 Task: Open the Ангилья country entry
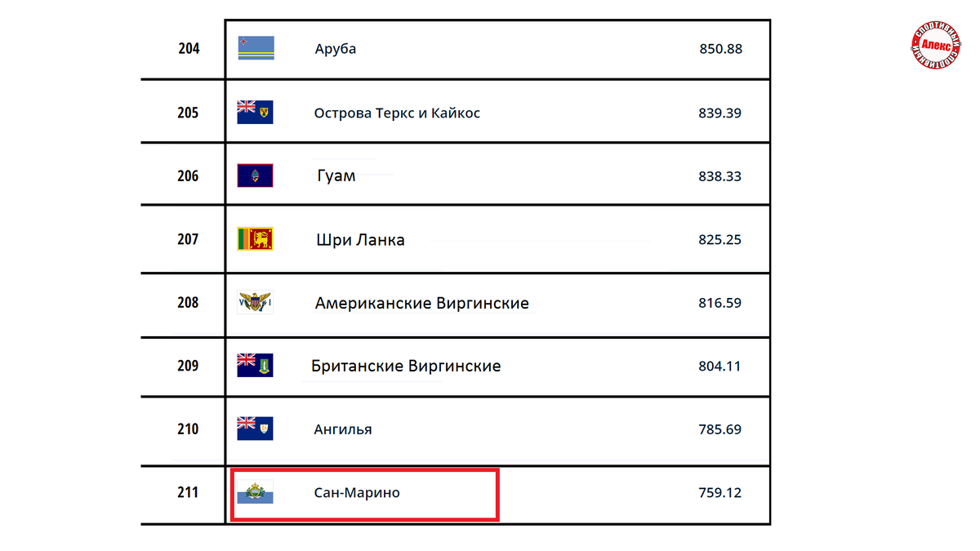tap(343, 429)
